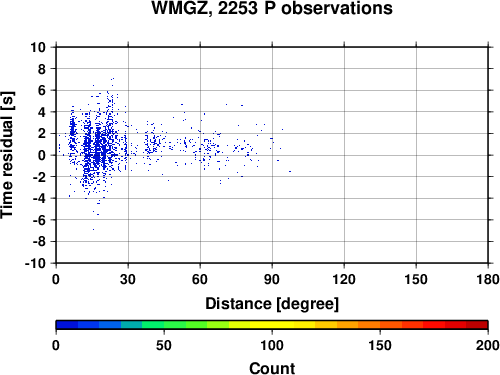Image resolution: width=500 pixels, height=375 pixels.
Task: Click the plot title 'WMGZ, 2253 P observations'
Action: tap(272, 8)
